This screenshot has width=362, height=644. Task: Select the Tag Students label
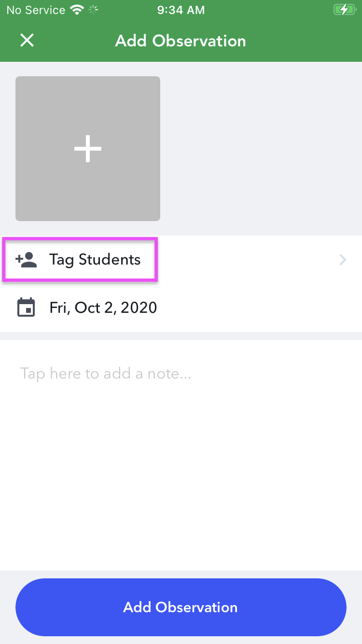(95, 260)
